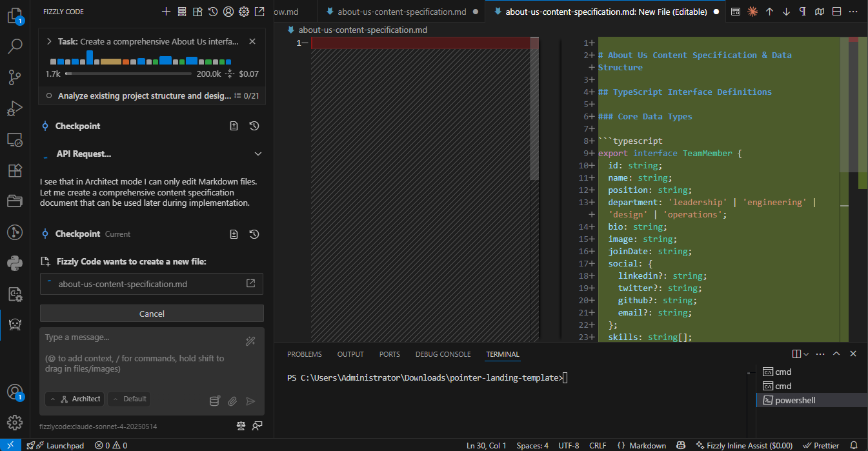
Task: Cancel the new file creation
Action: pos(151,314)
